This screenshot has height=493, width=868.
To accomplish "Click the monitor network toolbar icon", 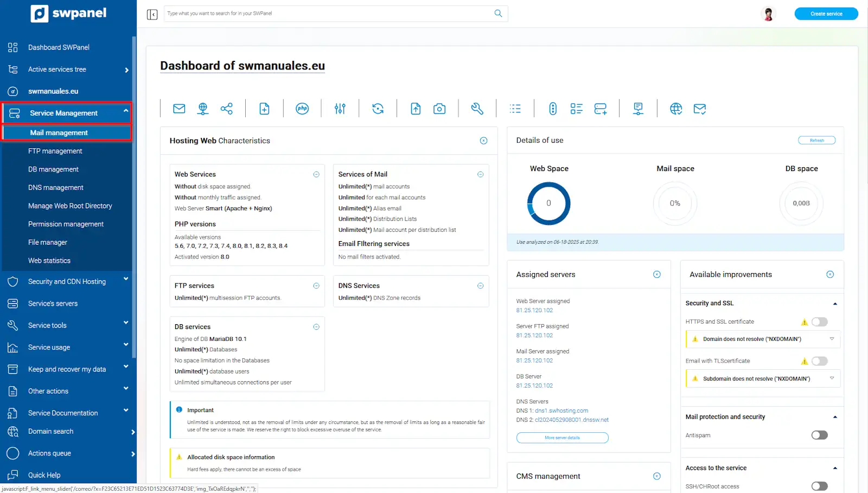I will [x=639, y=109].
